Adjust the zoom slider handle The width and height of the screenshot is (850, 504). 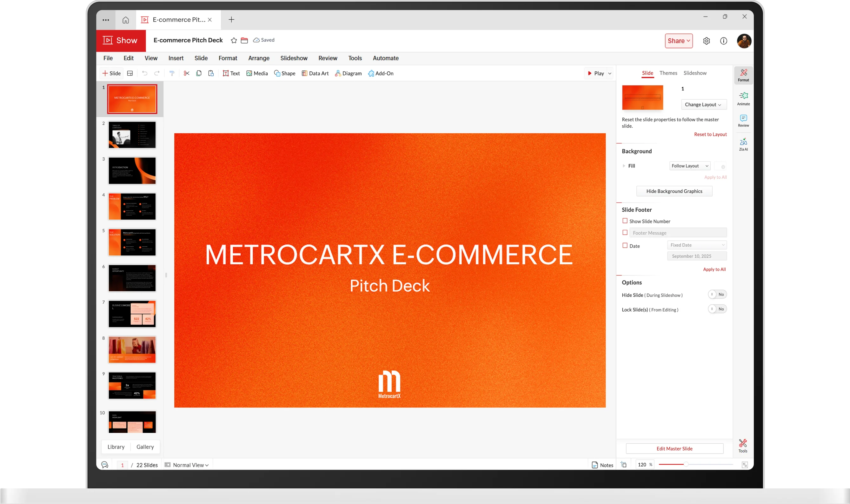(x=686, y=464)
